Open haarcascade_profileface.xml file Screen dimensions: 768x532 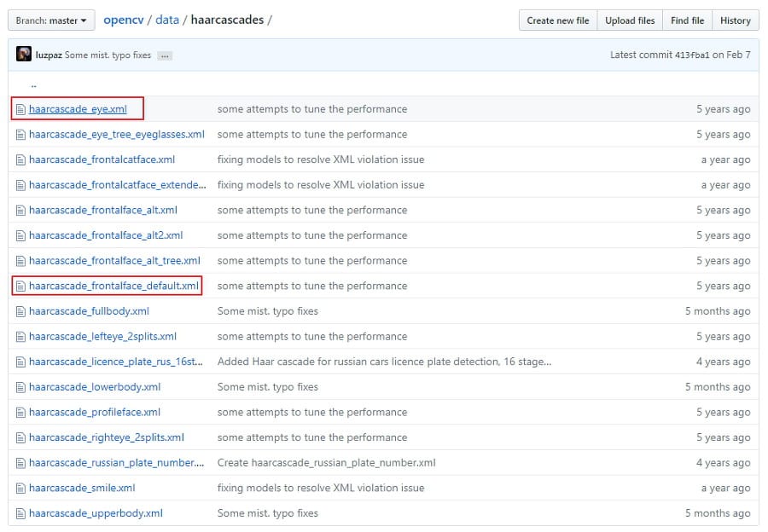(95, 413)
